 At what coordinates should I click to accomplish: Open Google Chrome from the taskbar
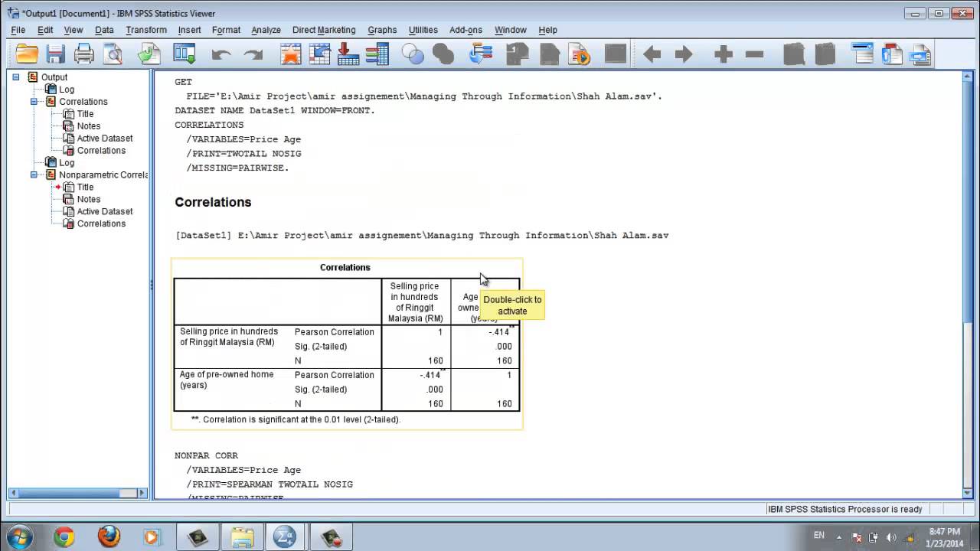tap(64, 537)
